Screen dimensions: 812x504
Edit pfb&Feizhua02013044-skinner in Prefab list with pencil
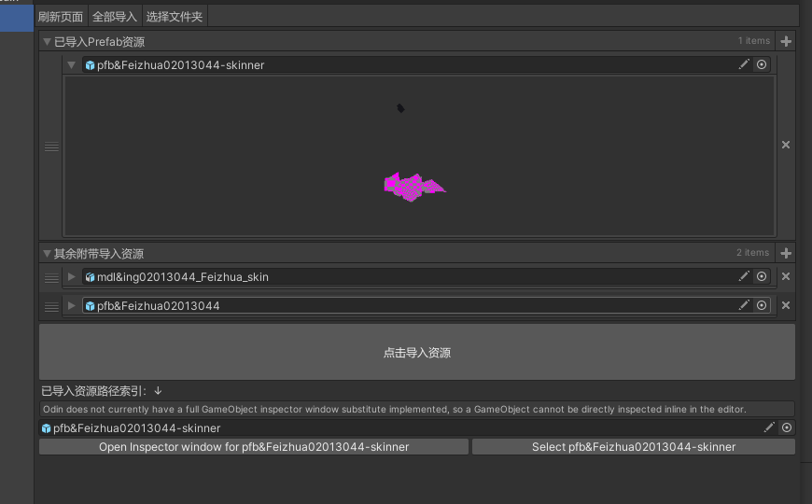pyautogui.click(x=744, y=64)
